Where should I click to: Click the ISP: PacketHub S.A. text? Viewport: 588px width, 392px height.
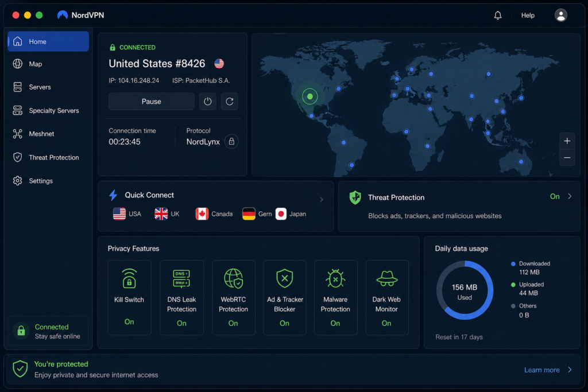point(201,80)
